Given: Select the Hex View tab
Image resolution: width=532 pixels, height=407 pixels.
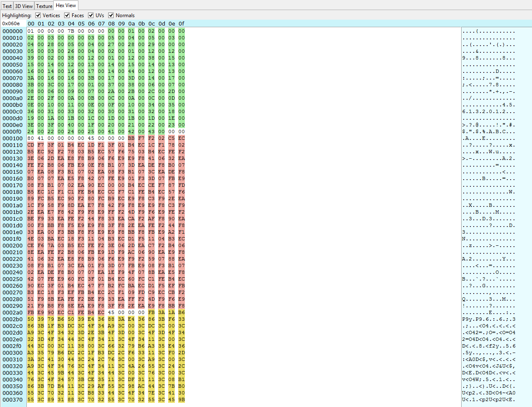Looking at the screenshot, I should (x=65, y=5).
